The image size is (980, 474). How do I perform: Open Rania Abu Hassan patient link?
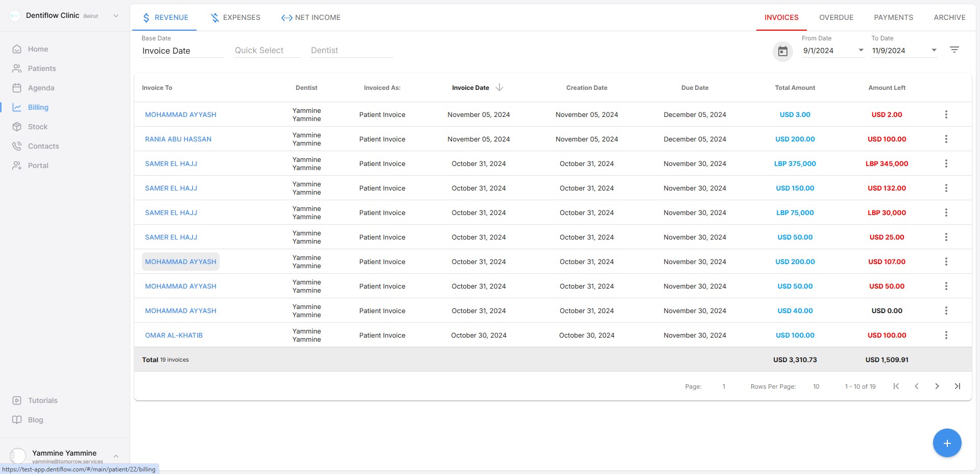coord(178,139)
